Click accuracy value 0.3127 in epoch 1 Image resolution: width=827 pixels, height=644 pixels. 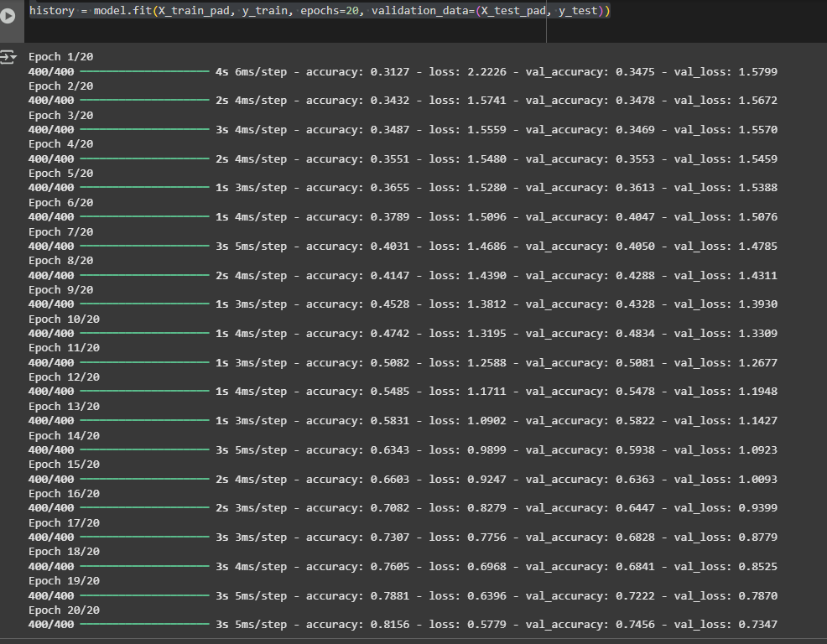tap(390, 72)
